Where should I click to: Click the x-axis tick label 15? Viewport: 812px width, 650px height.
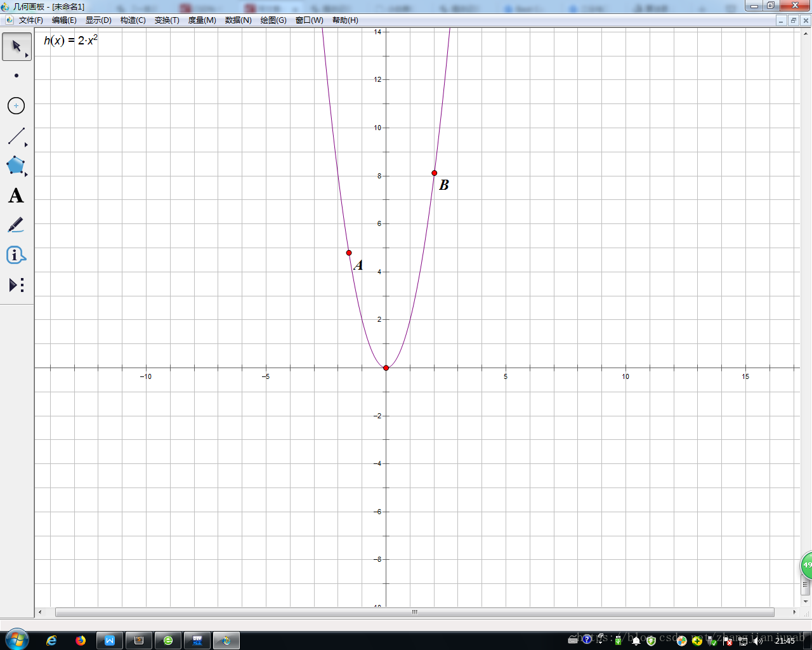click(745, 376)
